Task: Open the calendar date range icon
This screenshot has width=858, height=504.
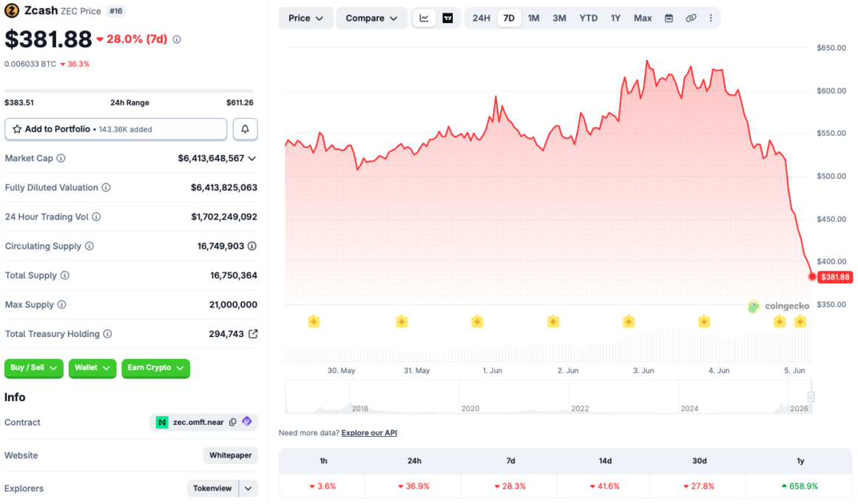Action: tap(669, 18)
